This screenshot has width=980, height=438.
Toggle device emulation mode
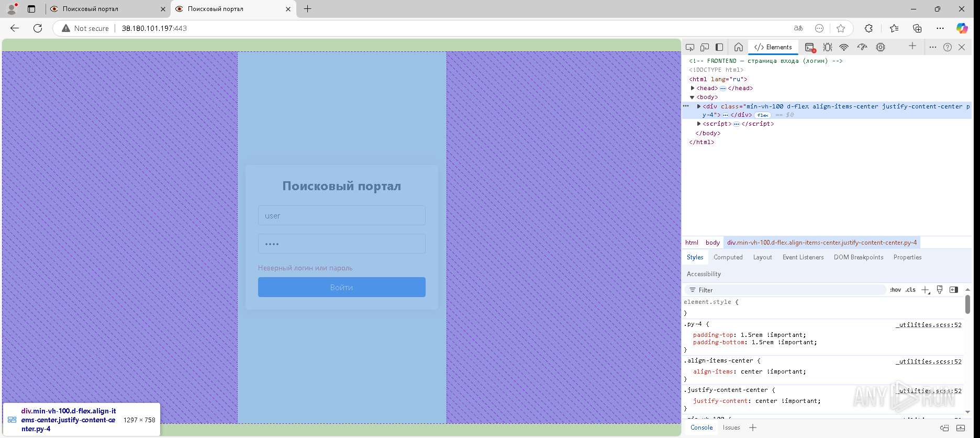(x=705, y=47)
